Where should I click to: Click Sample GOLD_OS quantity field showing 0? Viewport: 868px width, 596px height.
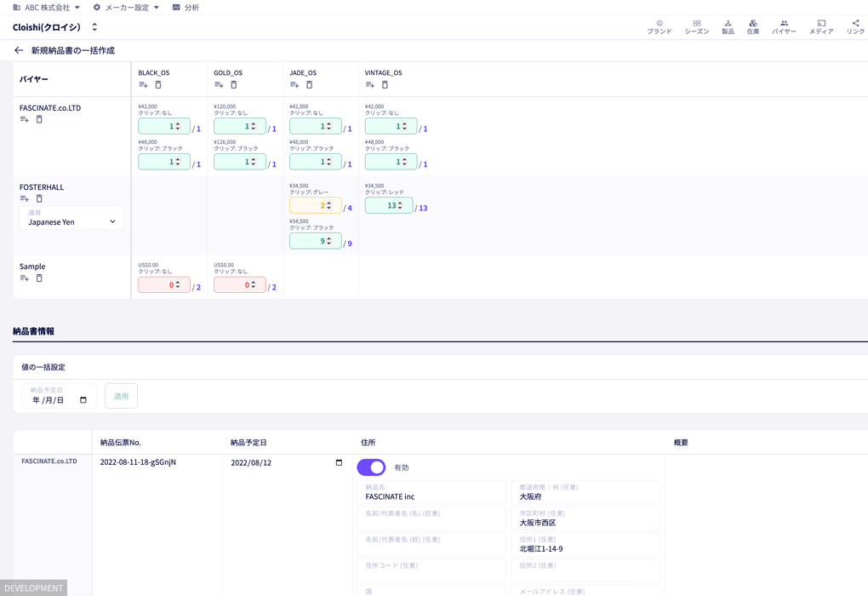tap(240, 284)
